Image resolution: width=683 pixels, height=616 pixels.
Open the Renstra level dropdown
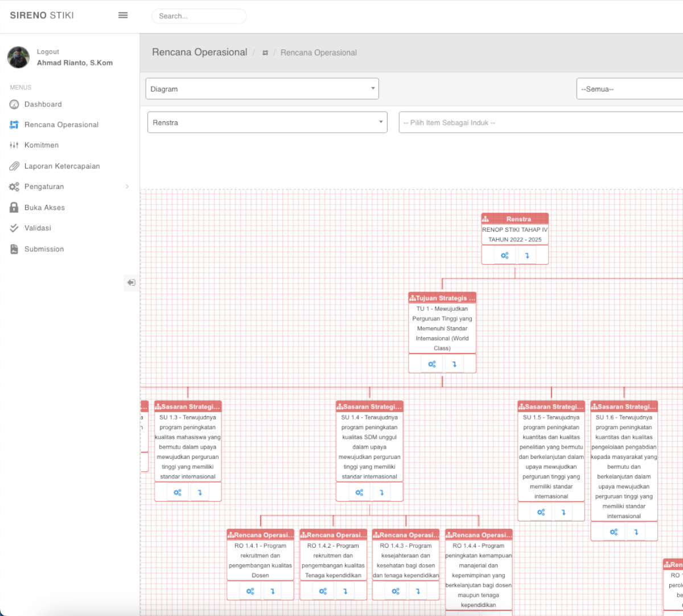point(267,122)
